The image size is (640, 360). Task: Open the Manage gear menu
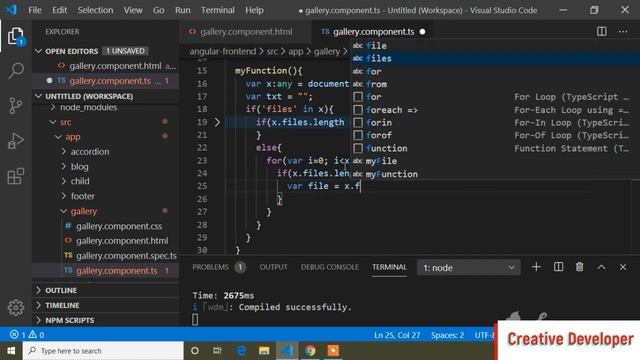pos(16,307)
